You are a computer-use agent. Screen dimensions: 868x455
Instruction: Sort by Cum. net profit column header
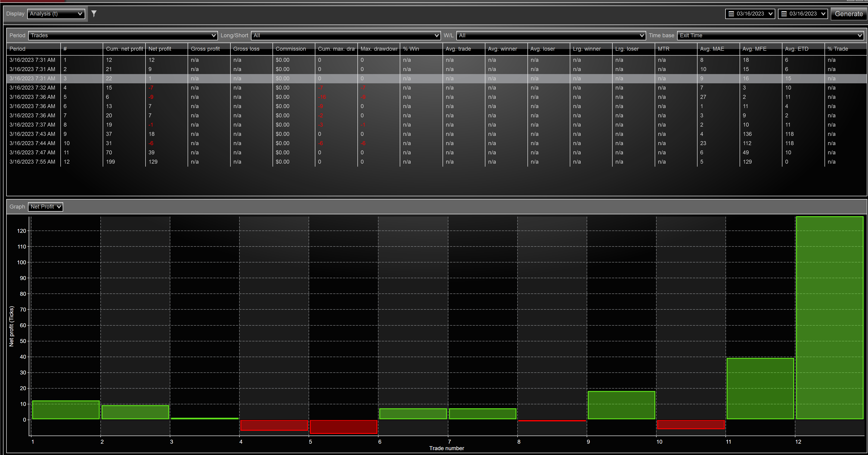coord(124,49)
